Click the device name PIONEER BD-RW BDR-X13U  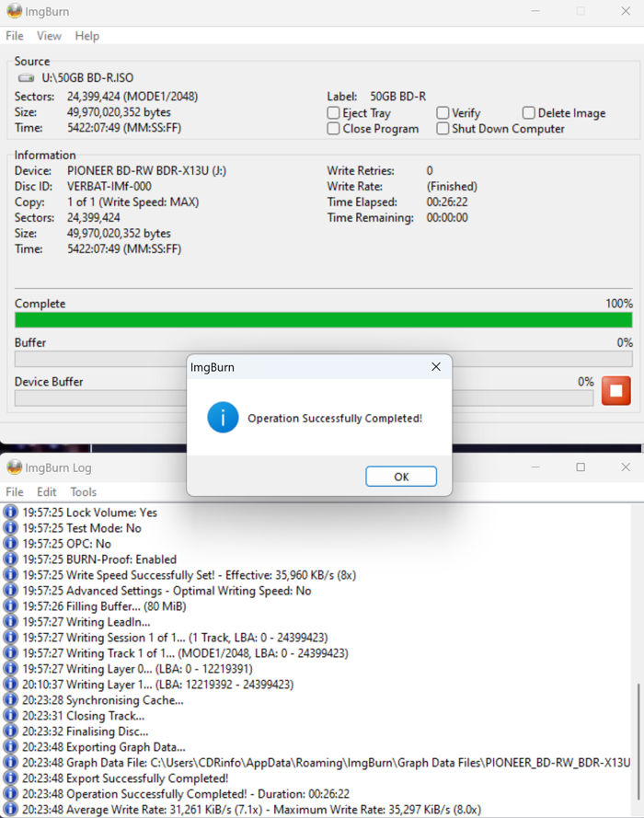(146, 170)
